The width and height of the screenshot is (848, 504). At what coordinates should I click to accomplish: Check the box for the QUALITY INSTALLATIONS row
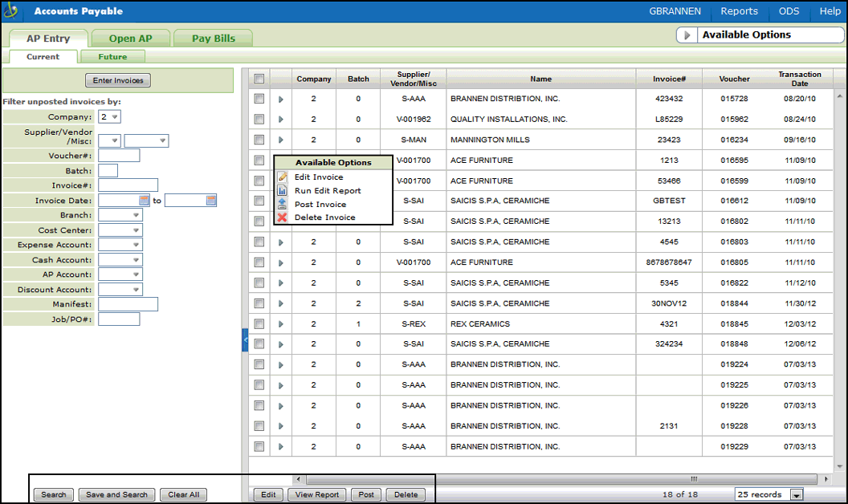259,120
